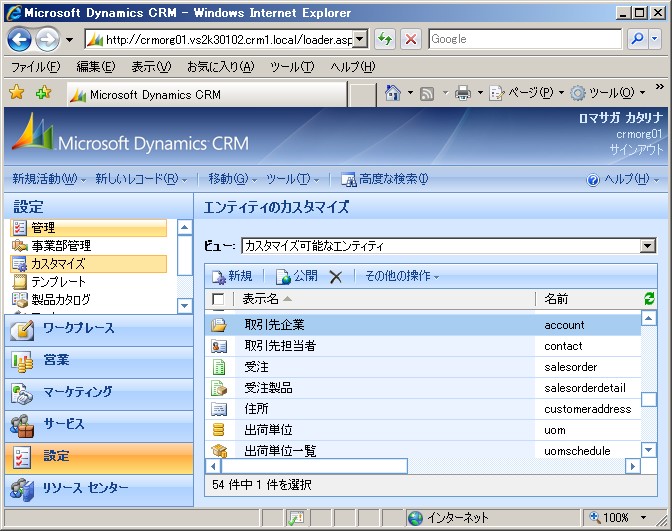This screenshot has width=672, height=531.
Task: Toggle the select-all checkbox in grid header
Action: [218, 299]
